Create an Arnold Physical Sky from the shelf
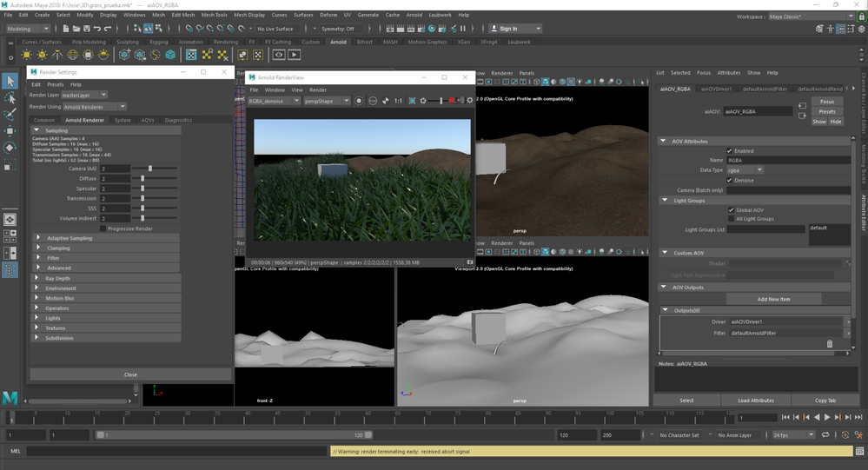868x470 pixels. pos(103,54)
